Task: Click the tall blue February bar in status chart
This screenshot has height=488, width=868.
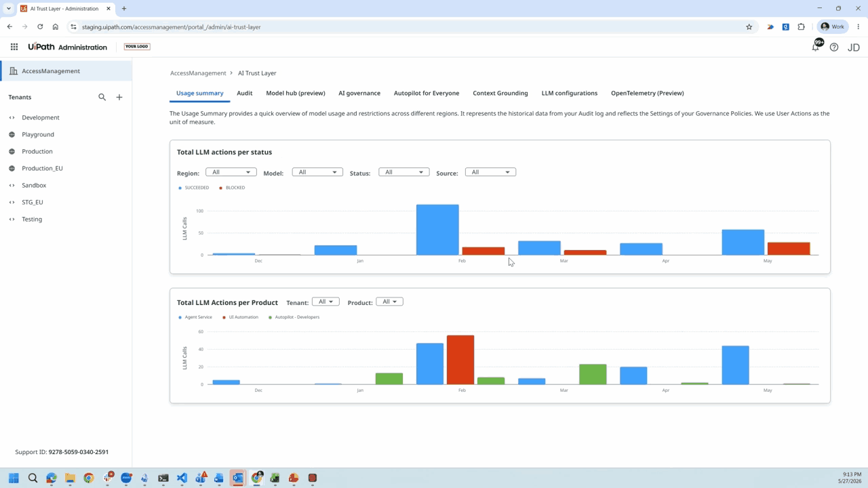Action: click(437, 230)
